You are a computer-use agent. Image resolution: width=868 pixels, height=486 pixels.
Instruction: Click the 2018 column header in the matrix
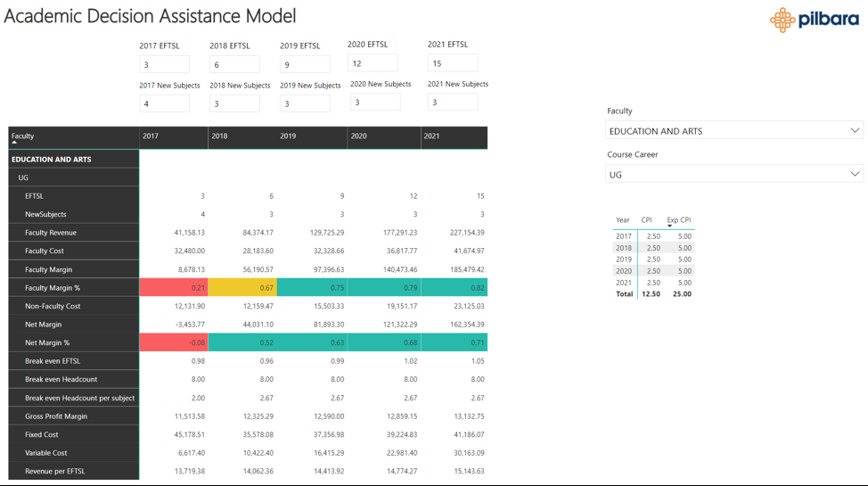[x=242, y=136]
